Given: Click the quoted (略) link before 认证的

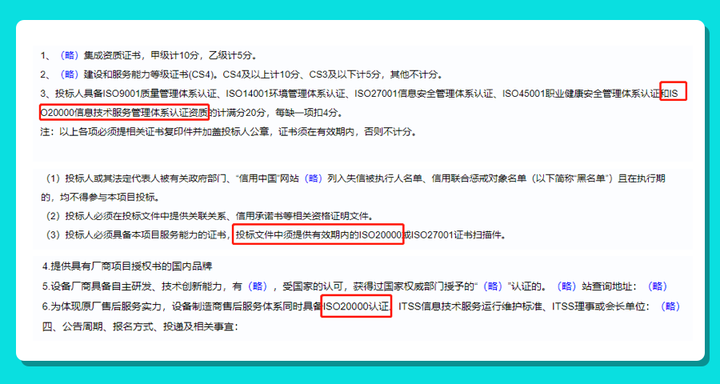Looking at the screenshot, I should click(495, 286).
